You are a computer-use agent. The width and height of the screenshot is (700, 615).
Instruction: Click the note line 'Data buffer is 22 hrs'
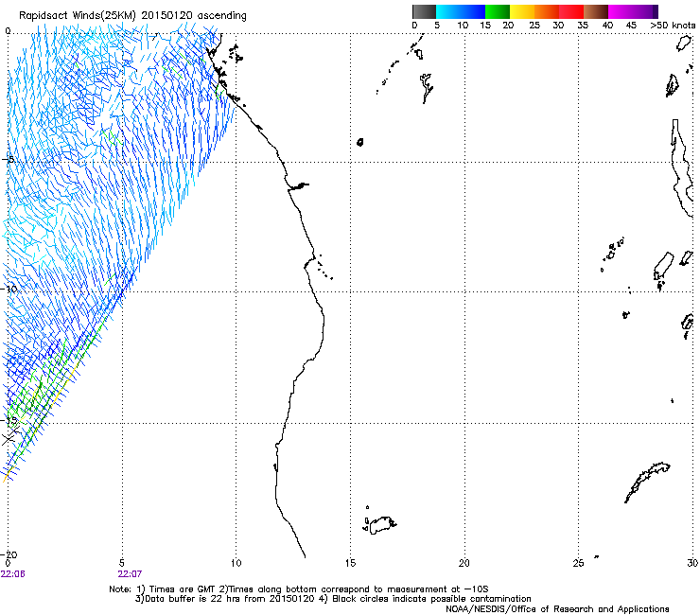(194, 599)
